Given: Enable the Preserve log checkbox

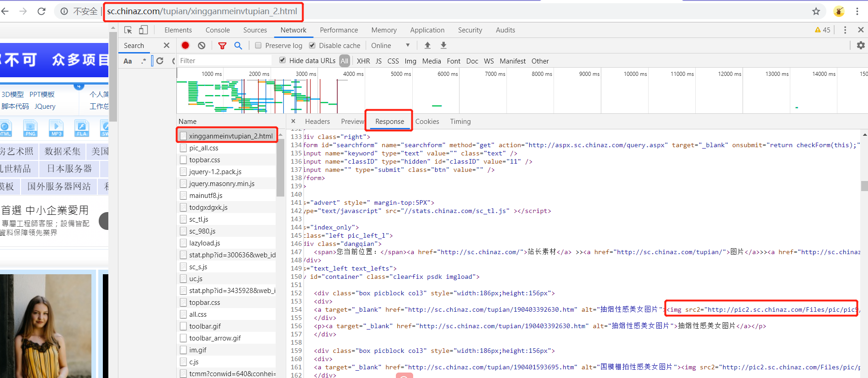Looking at the screenshot, I should point(258,45).
